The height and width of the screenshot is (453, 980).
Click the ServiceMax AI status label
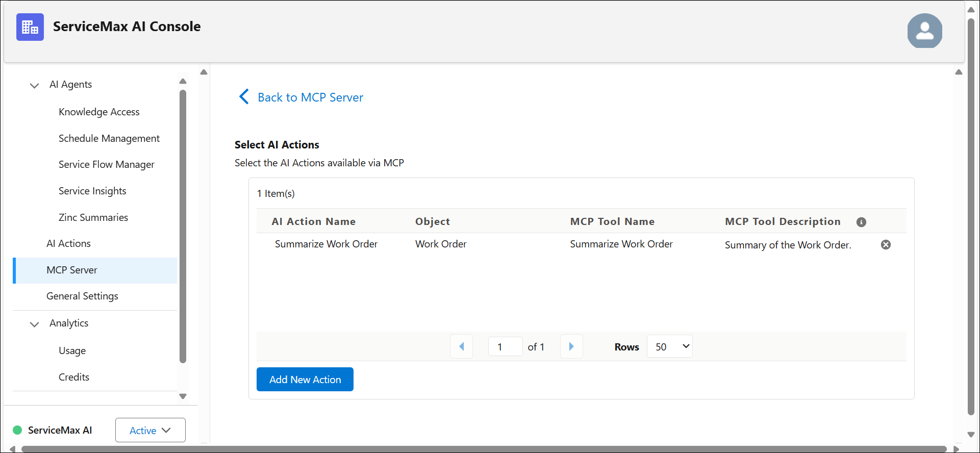click(60, 430)
